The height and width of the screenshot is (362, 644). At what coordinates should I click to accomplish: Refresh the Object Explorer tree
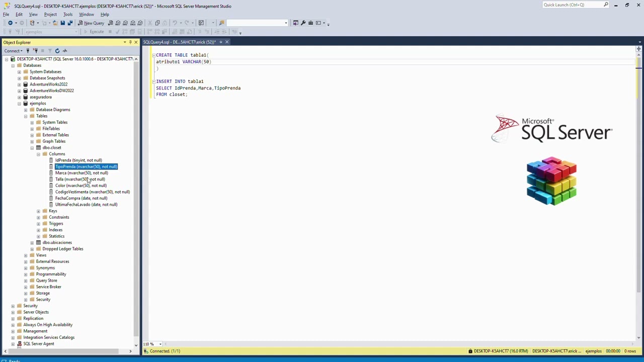[57, 51]
